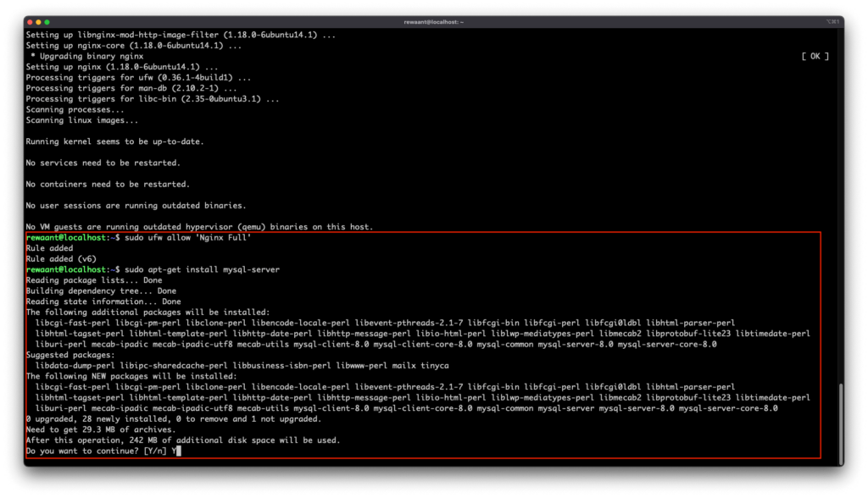Click '* Upgrading binary nginx' line
The height and width of the screenshot is (498, 868).
[x=87, y=56]
